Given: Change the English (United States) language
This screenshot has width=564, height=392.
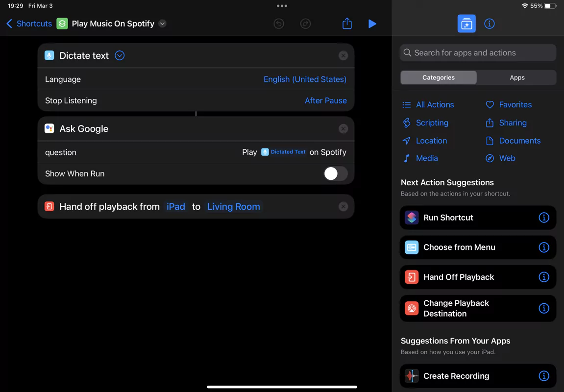Looking at the screenshot, I should click(305, 79).
